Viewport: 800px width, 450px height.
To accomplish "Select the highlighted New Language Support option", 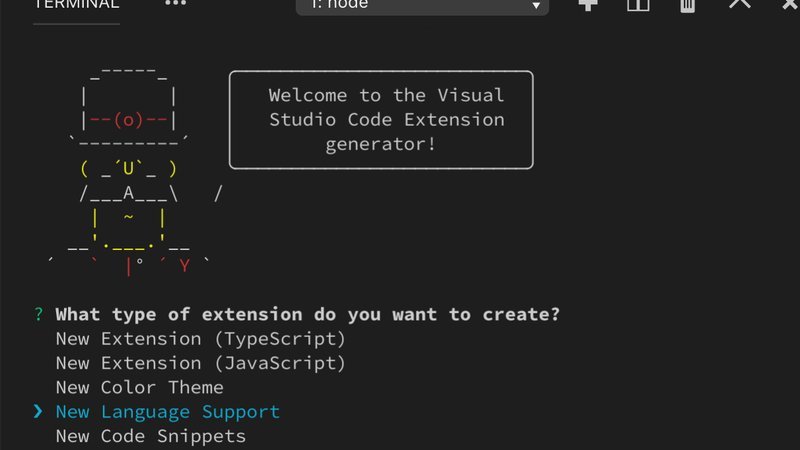I will coord(168,412).
